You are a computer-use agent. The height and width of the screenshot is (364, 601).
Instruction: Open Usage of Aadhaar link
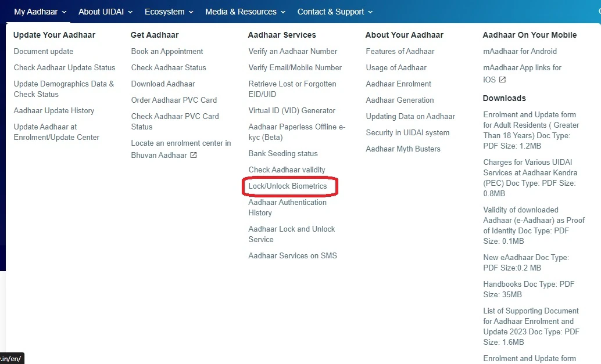tap(396, 68)
